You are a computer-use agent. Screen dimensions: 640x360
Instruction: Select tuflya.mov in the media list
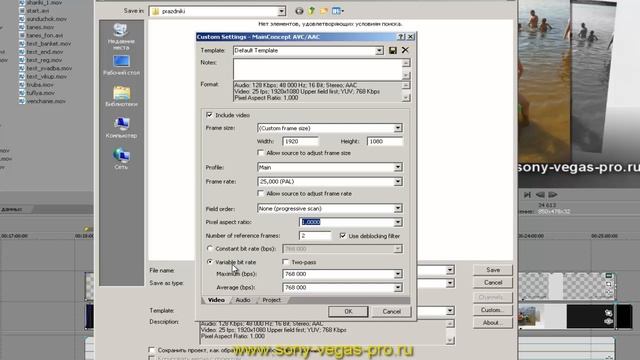(37, 93)
